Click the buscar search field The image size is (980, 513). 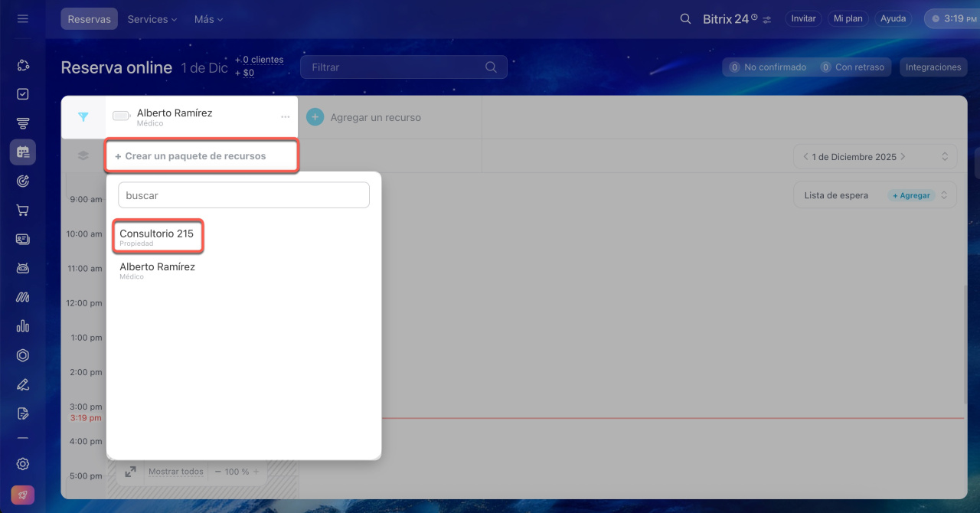point(243,195)
